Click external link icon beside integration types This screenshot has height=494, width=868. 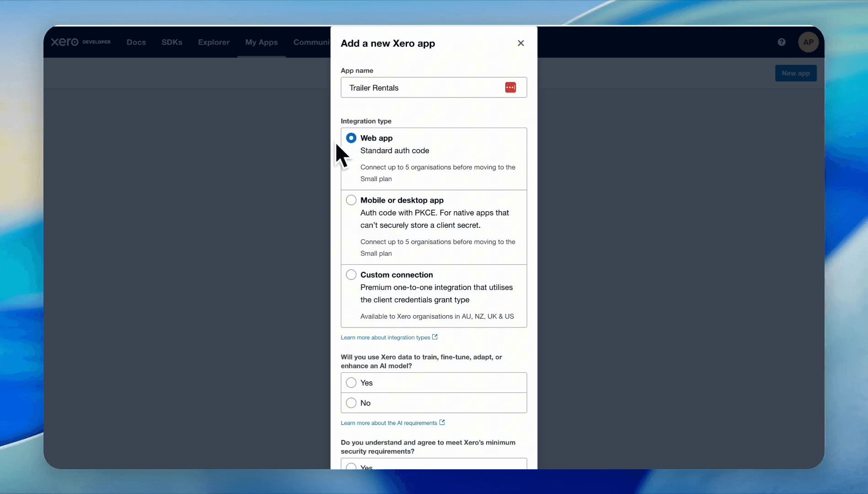pos(435,337)
